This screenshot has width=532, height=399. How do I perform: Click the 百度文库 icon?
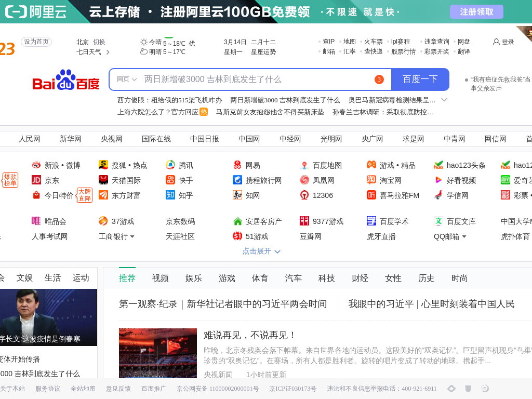pyautogui.click(x=438, y=221)
